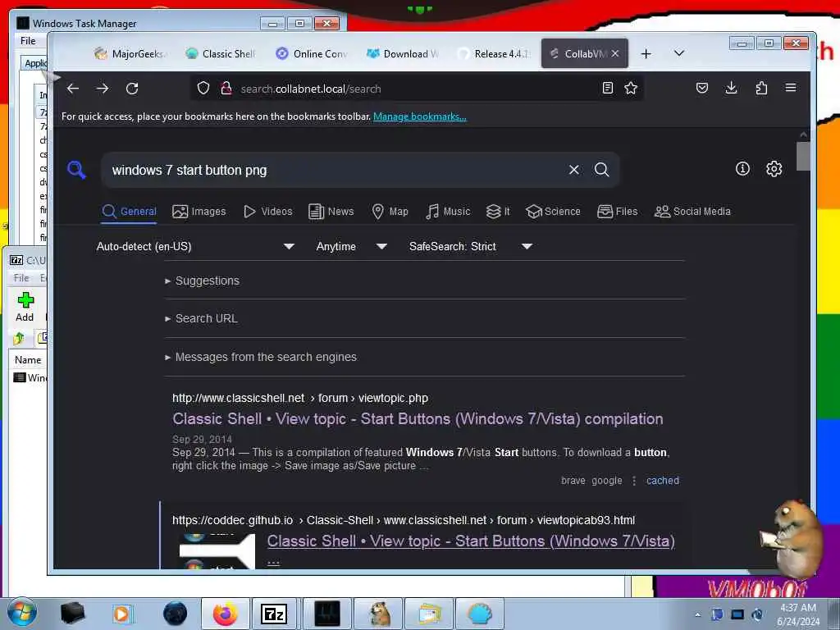The image size is (840, 630).
Task: Switch to the Classic Shell tab
Action: pos(221,53)
